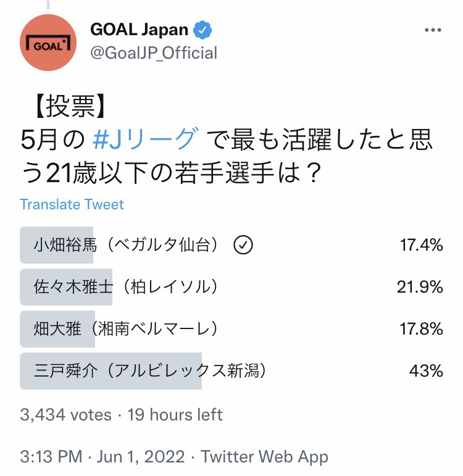Image resolution: width=463 pixels, height=476 pixels.
Task: Open the three-dot more options menu
Action: point(432,30)
